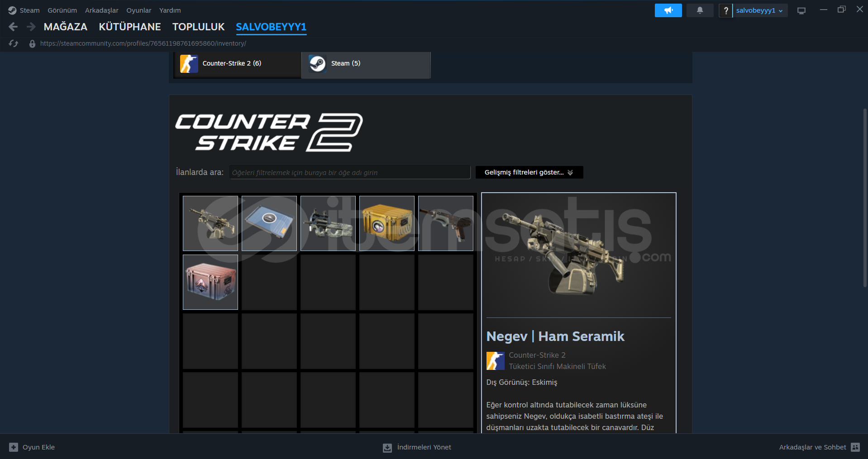Go forward with the right arrow

pyautogui.click(x=31, y=27)
